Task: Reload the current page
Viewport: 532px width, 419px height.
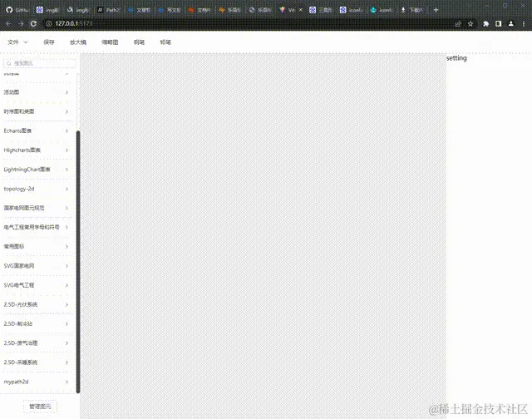Action: [33, 24]
